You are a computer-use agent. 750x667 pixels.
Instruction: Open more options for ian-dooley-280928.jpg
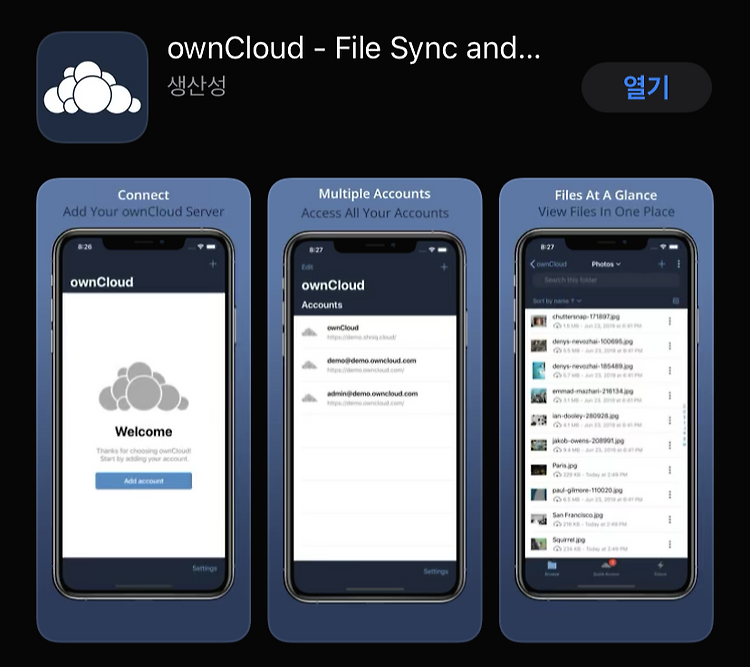670,421
